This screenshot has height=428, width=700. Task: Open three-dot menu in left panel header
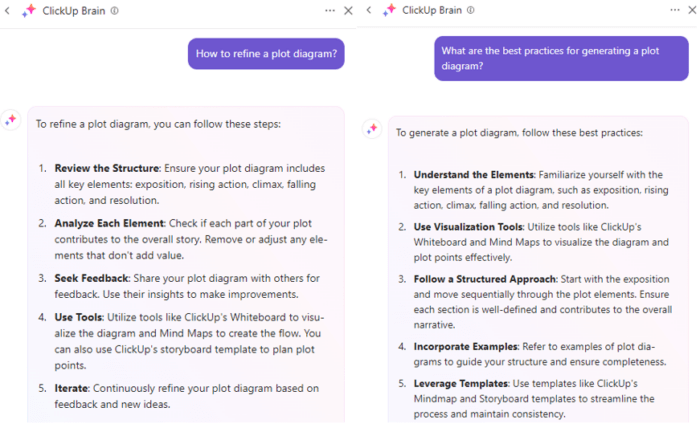coord(329,11)
